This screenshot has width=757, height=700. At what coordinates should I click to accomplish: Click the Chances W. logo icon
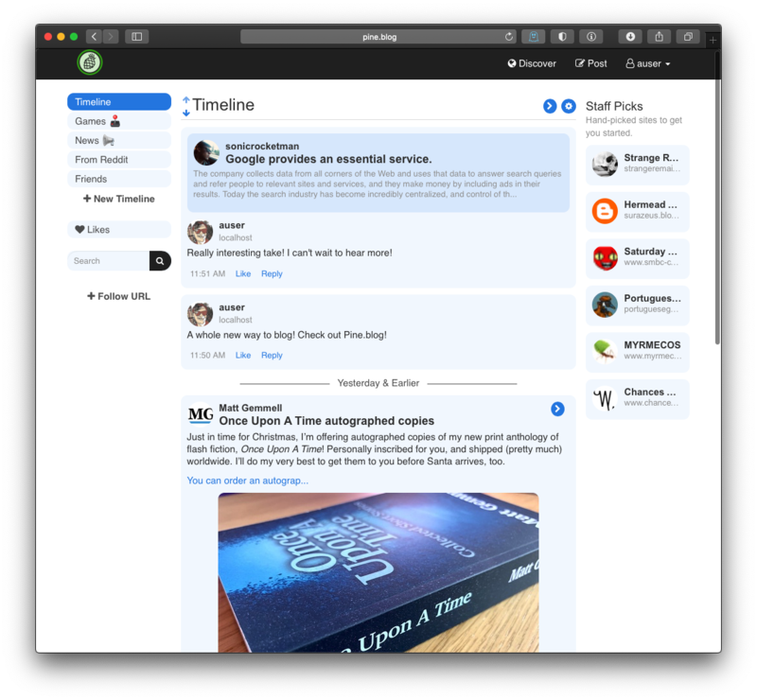pyautogui.click(x=605, y=398)
